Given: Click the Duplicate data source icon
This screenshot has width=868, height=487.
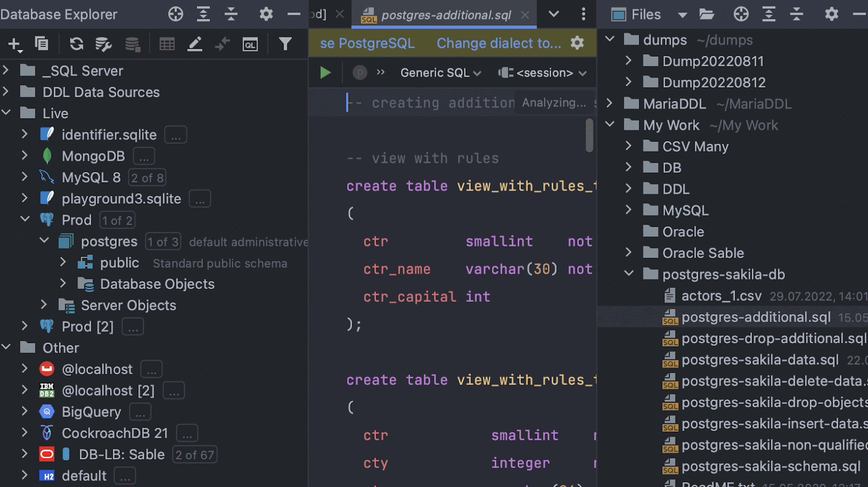Looking at the screenshot, I should (x=42, y=44).
